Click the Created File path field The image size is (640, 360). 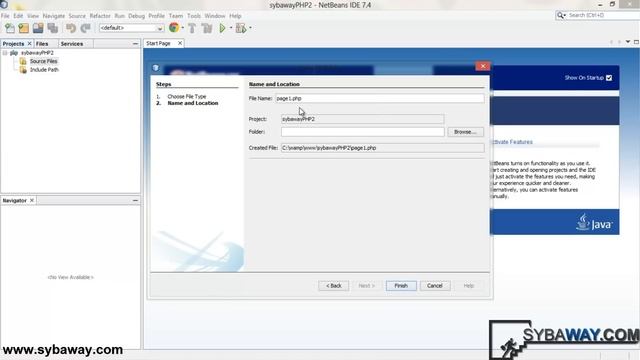click(x=382, y=148)
